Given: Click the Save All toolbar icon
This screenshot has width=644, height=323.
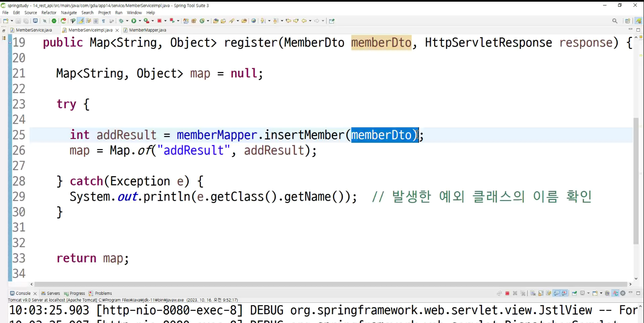Looking at the screenshot, I should [x=26, y=21].
